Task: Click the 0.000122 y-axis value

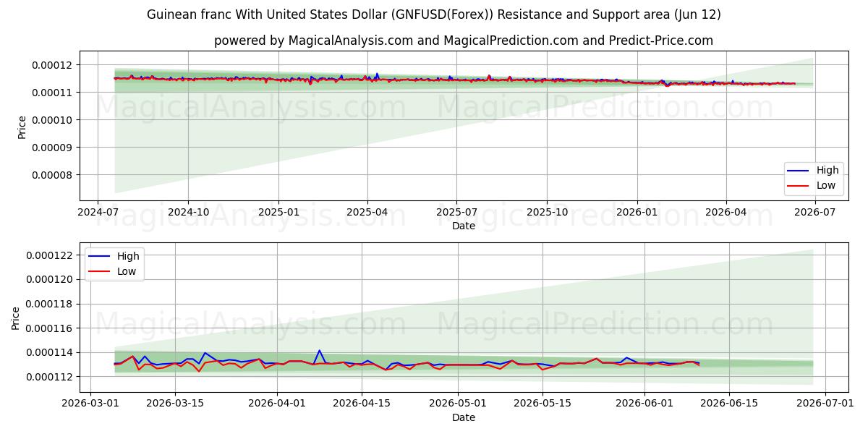Action: click(x=49, y=255)
